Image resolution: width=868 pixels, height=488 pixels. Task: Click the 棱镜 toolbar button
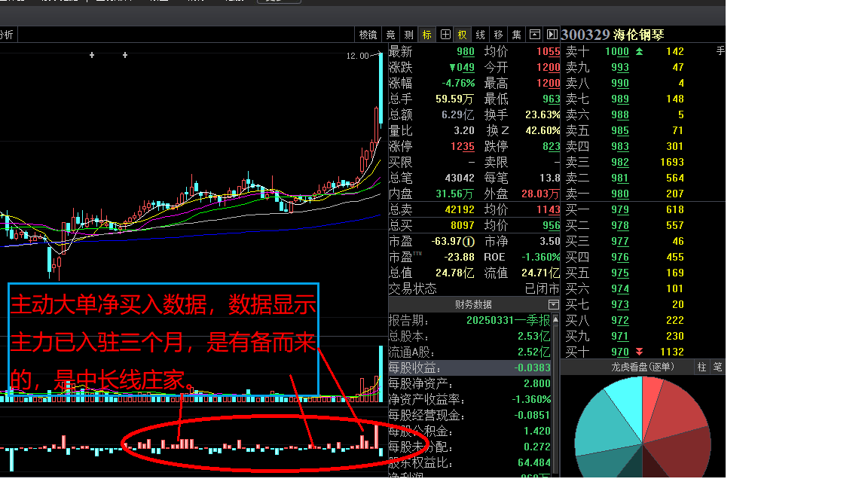[x=368, y=35]
